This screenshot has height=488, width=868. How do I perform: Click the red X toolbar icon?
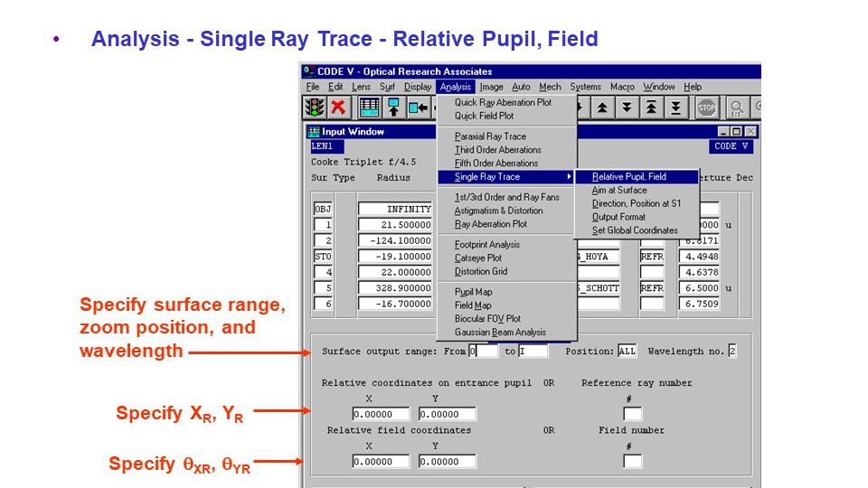(337, 108)
